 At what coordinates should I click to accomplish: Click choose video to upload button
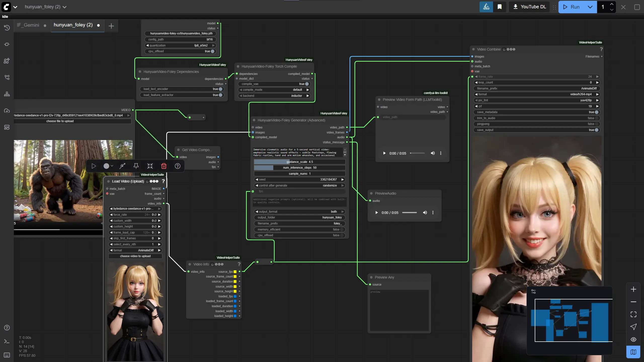pyautogui.click(x=135, y=256)
